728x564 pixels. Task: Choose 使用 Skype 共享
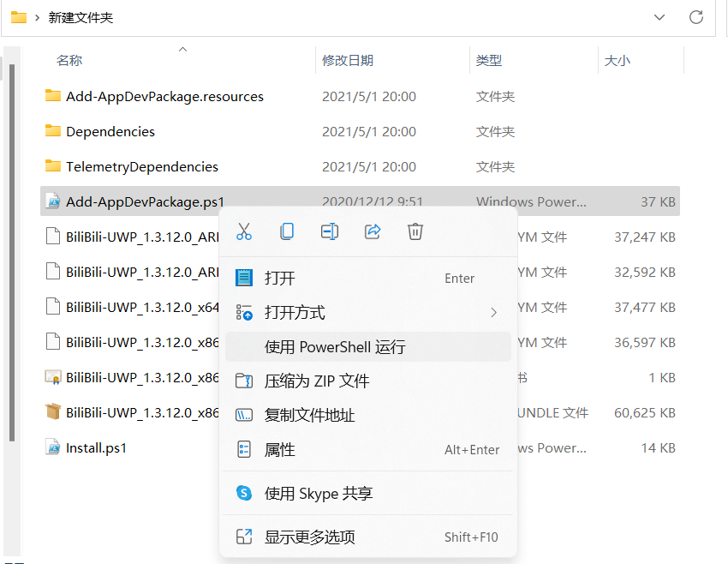click(x=367, y=494)
